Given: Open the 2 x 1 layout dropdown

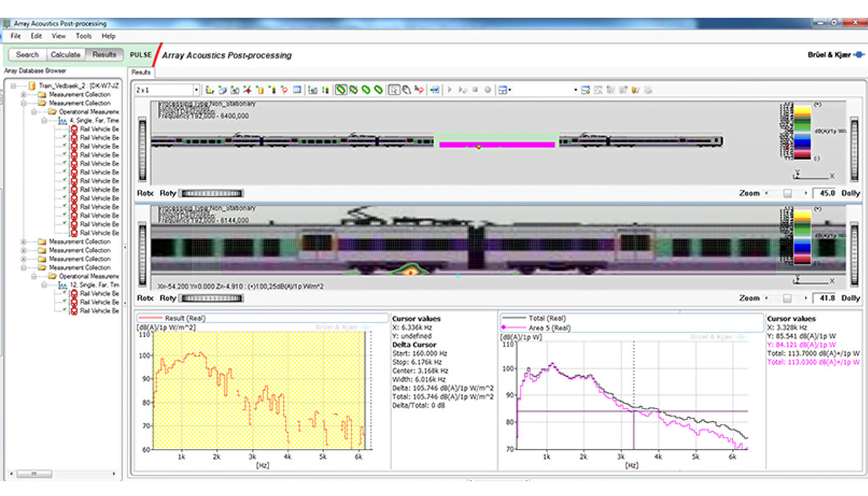Looking at the screenshot, I should click(196, 90).
